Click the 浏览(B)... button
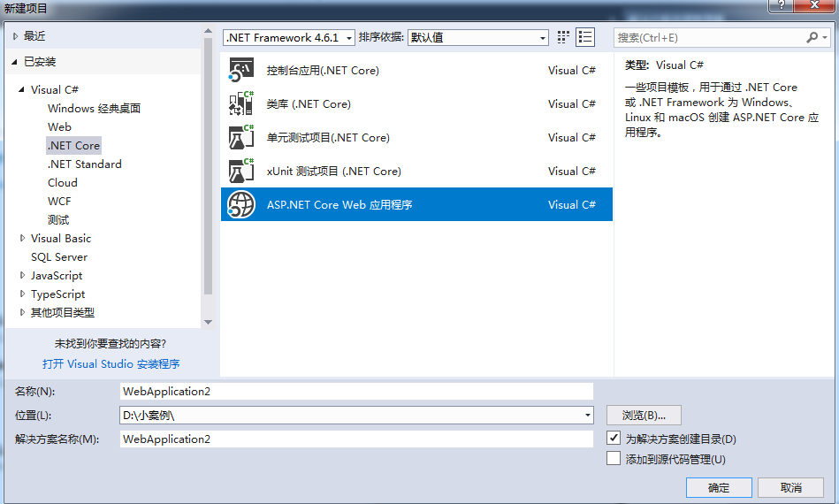The image size is (839, 504). [x=644, y=416]
